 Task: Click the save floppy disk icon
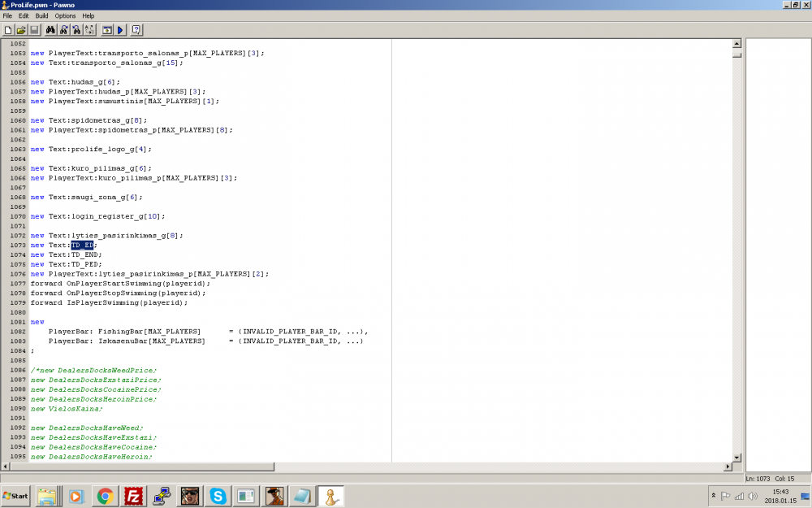(x=34, y=30)
